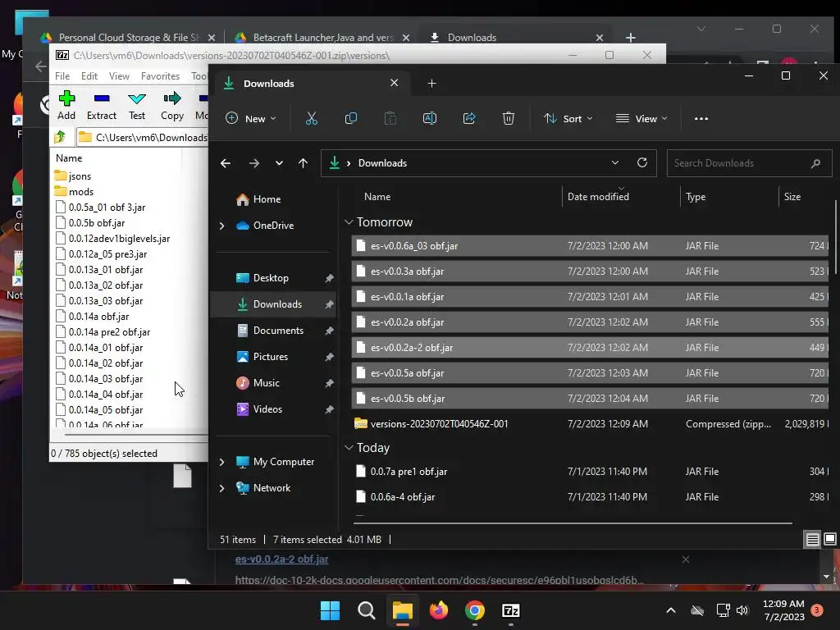Screen dimensions: 840x630
Task: Go forward with Explorer forward arrow
Action: [254, 163]
